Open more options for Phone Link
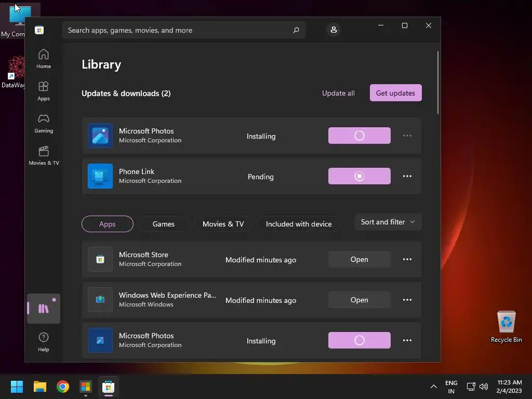The height and width of the screenshot is (399, 532). (x=407, y=176)
